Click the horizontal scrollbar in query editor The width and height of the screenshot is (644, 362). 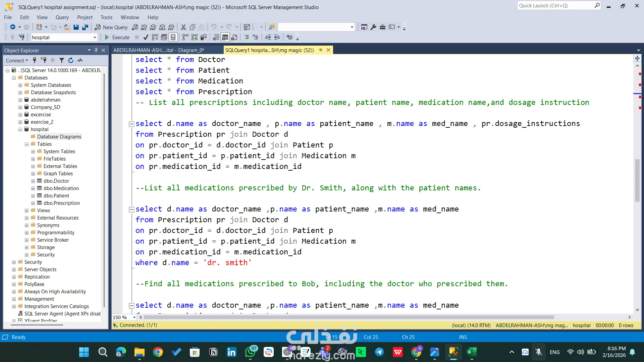(349, 317)
